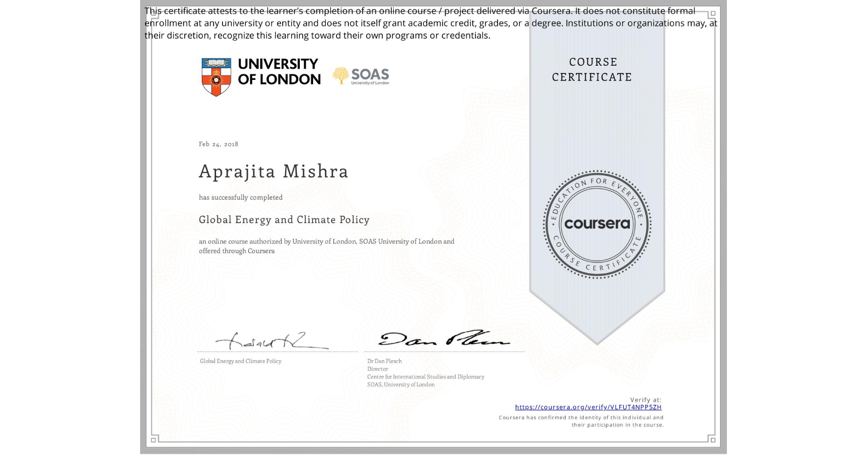Click the 'Coursera has confirmed the identity' notice
868x455 pixels.
581,421
